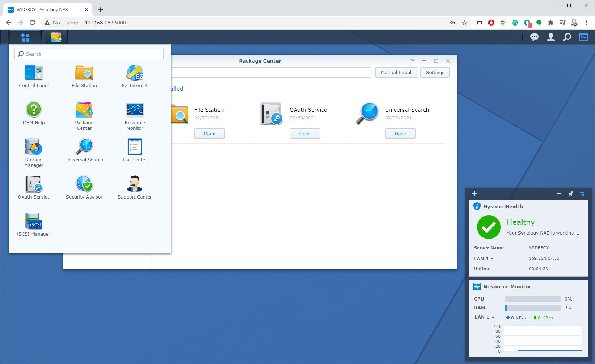Click uptime value 00:04:33

tap(538, 269)
